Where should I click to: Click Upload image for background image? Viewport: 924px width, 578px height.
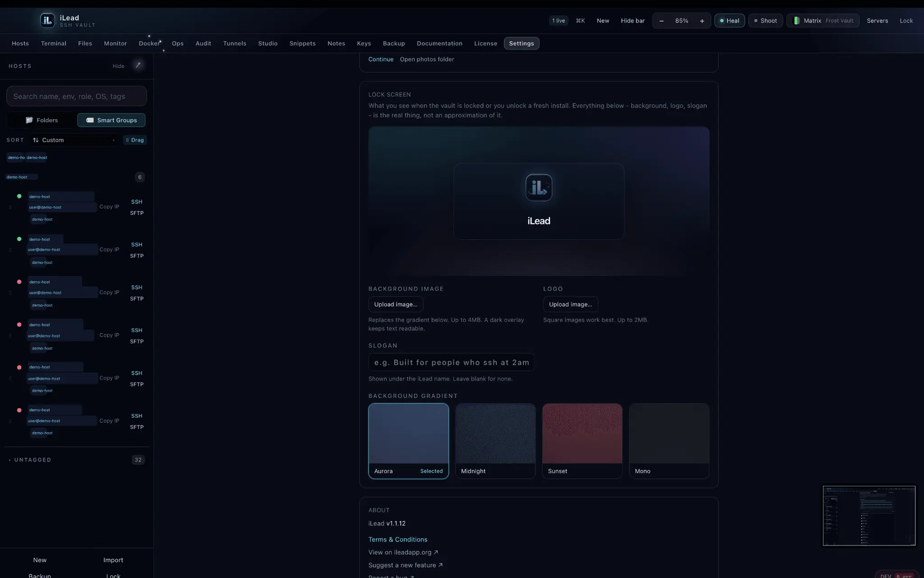tap(396, 304)
